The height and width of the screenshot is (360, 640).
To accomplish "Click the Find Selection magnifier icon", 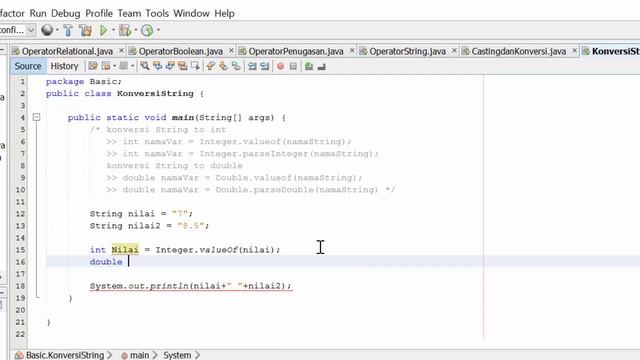I will click(x=144, y=66).
